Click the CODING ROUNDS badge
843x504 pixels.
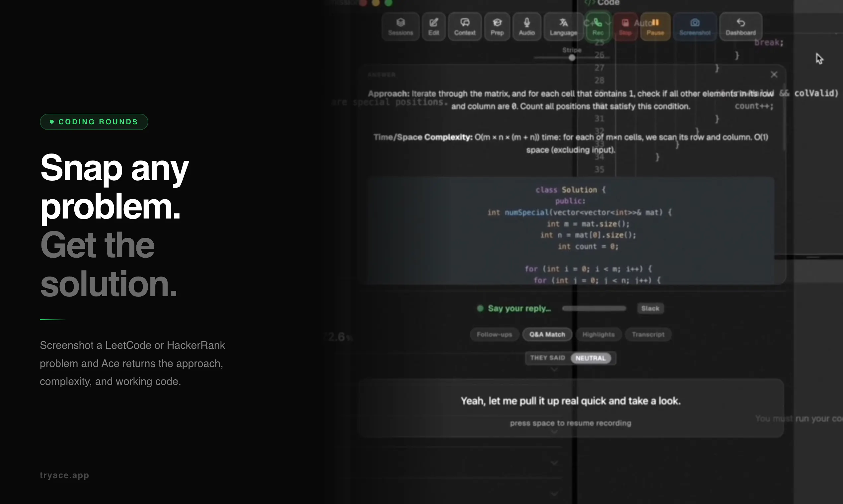point(94,122)
